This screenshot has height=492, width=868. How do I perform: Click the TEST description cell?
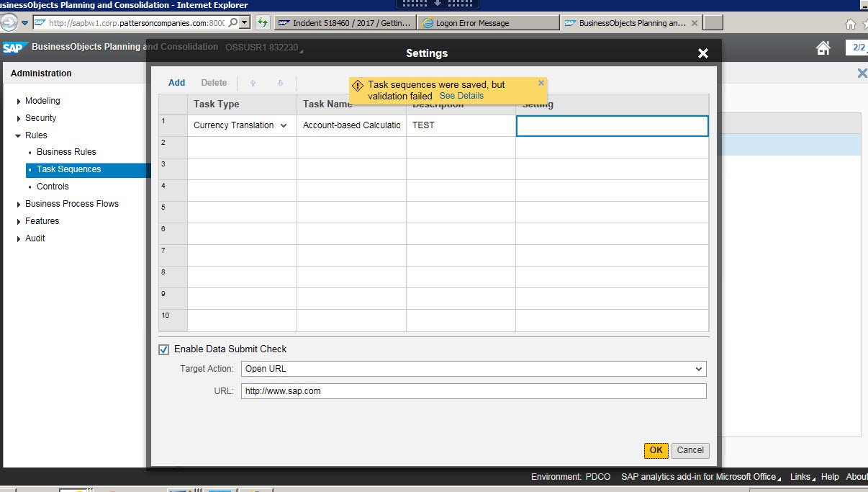pos(461,125)
